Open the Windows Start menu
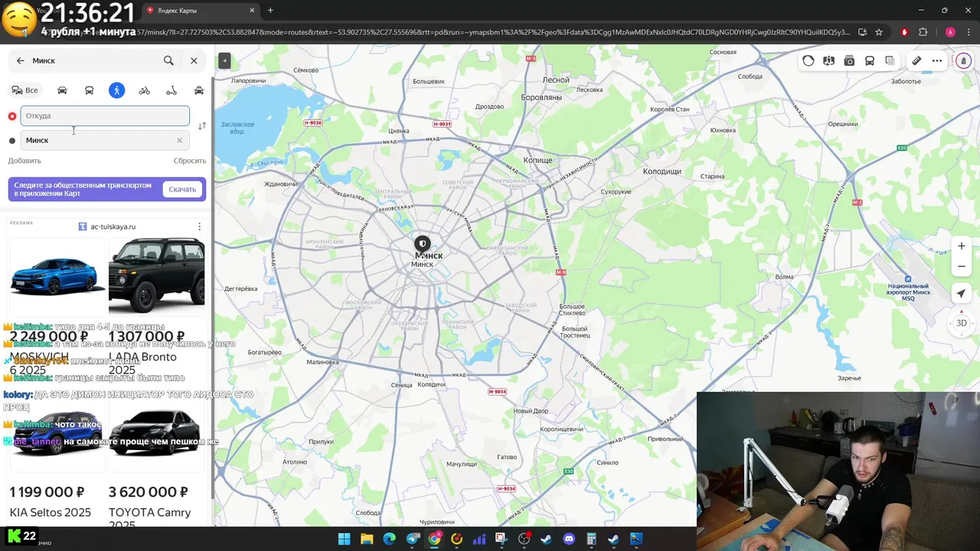Screen dimensions: 980x551 tap(344, 539)
